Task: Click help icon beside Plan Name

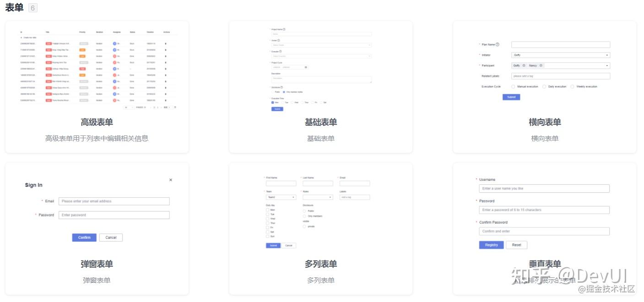Action: click(x=498, y=44)
